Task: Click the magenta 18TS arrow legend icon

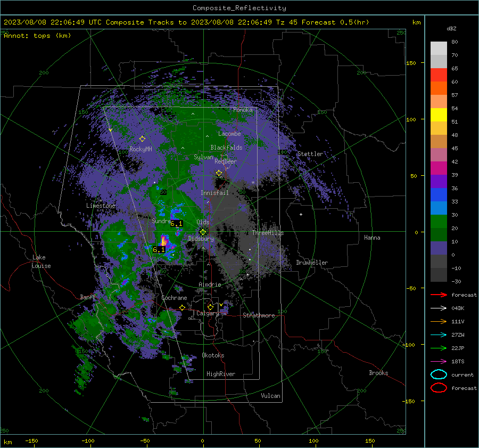Action: tap(439, 362)
